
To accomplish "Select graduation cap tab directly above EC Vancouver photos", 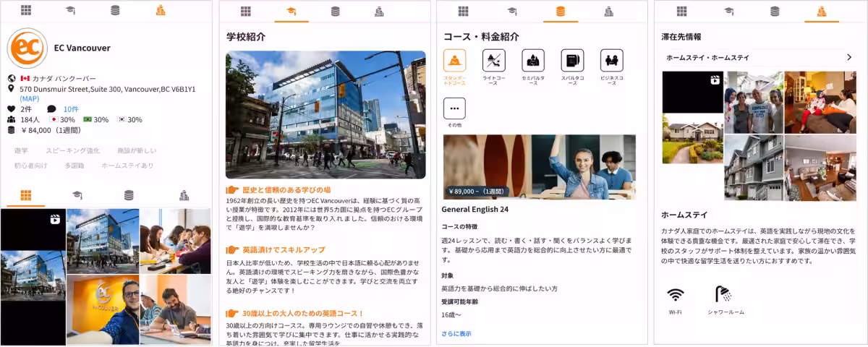I will click(x=77, y=195).
